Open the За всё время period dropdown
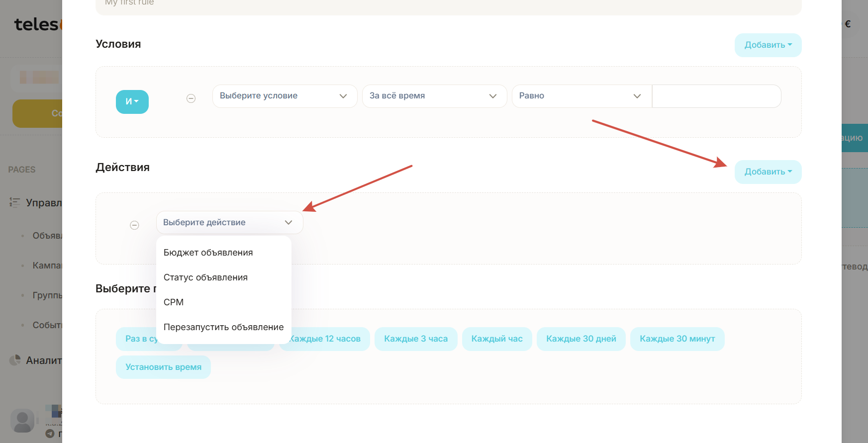The height and width of the screenshot is (443, 868). coord(434,96)
